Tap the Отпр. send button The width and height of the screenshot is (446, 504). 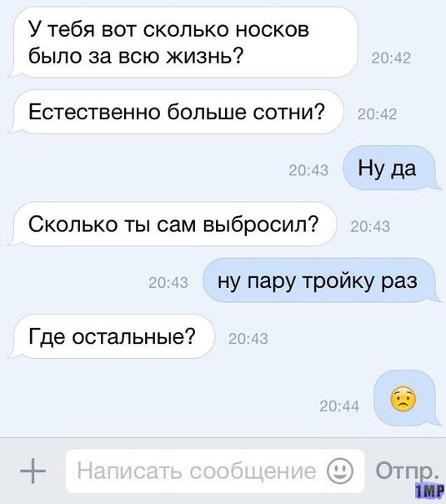click(x=408, y=471)
